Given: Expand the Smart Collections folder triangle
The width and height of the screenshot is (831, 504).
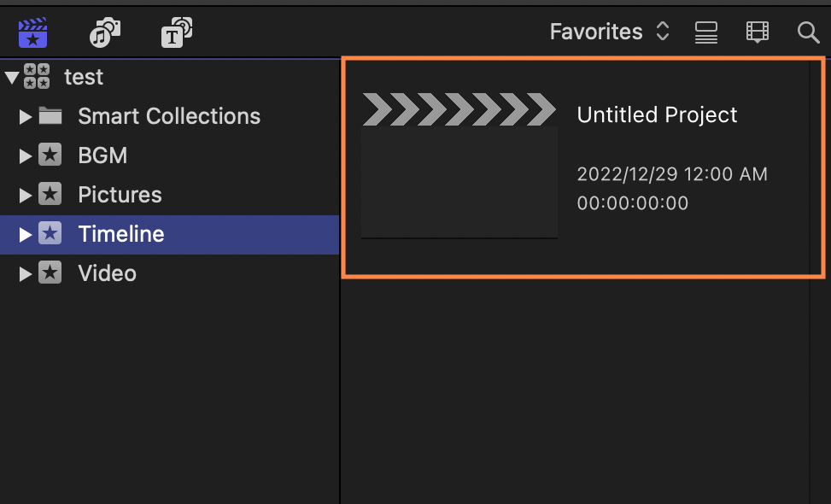Looking at the screenshot, I should 25,116.
